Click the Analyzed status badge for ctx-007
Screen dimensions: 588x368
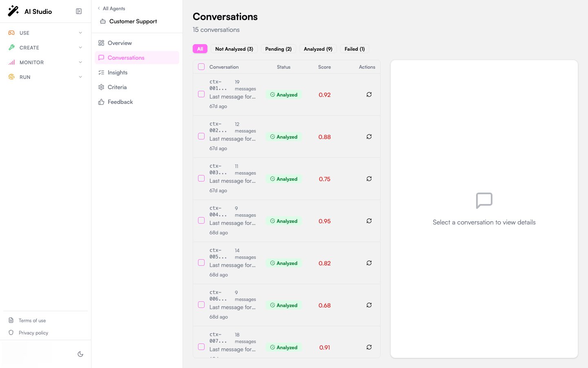pos(284,348)
